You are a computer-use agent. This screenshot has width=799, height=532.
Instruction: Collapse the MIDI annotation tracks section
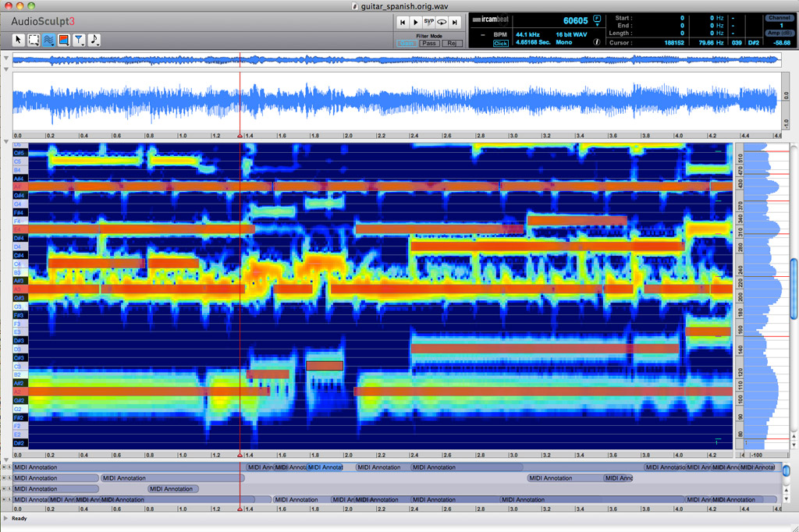tap(6, 460)
